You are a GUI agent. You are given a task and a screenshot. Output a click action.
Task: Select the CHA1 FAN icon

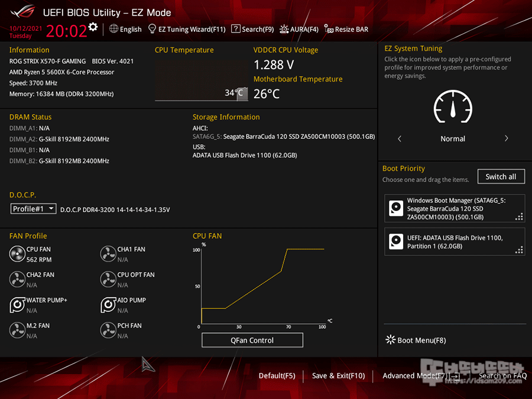pos(108,254)
